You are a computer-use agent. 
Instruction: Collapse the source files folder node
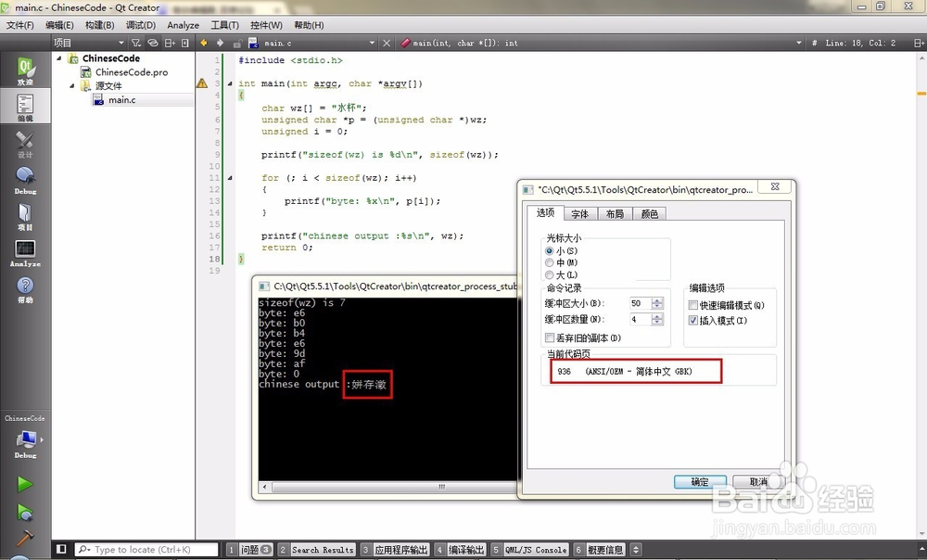pos(71,85)
